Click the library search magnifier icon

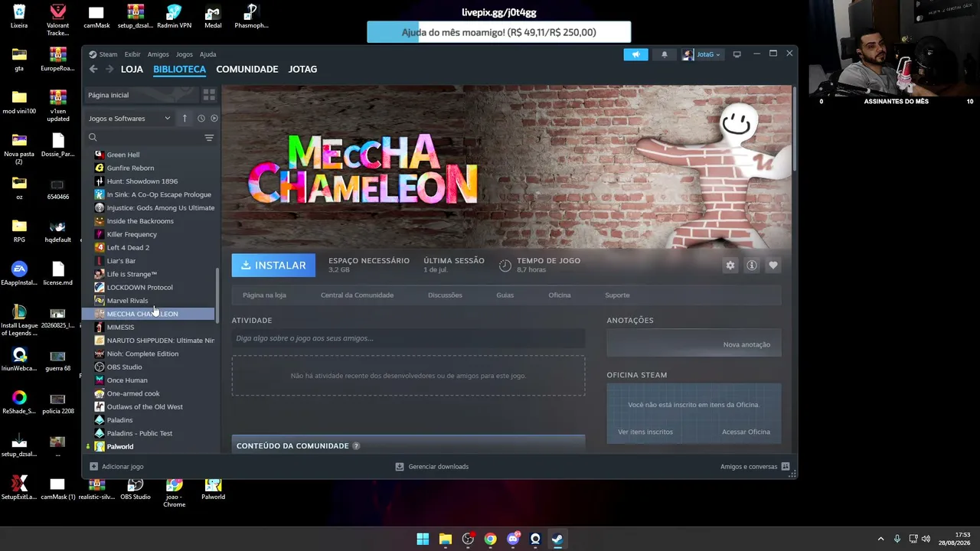93,138
